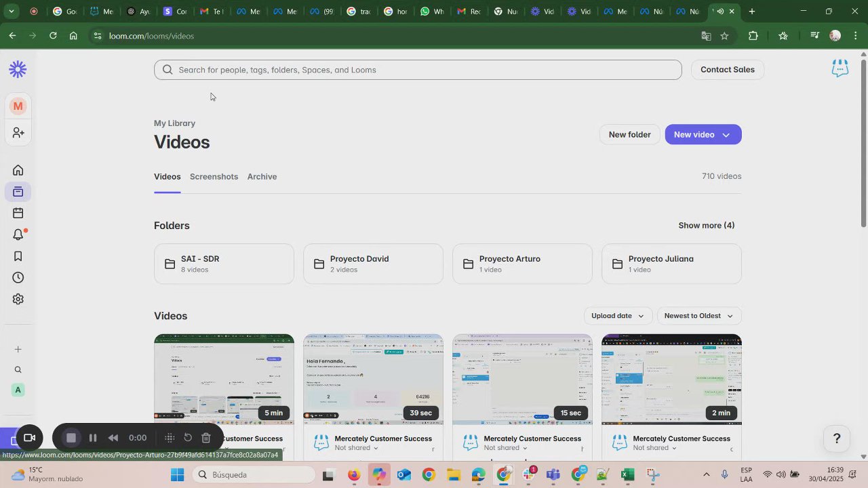Expand Not shared on the 15 sec video

click(505, 448)
